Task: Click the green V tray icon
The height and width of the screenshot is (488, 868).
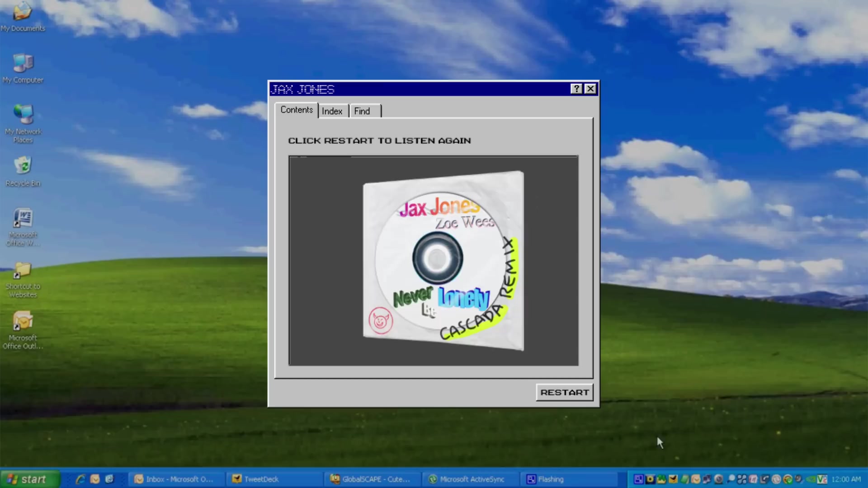Action: [x=822, y=479]
